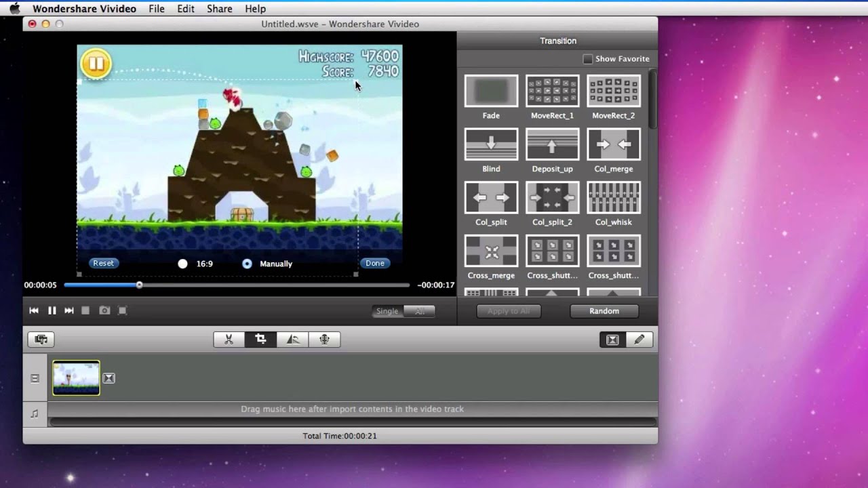
Task: Pause the preview playback
Action: coord(52,310)
